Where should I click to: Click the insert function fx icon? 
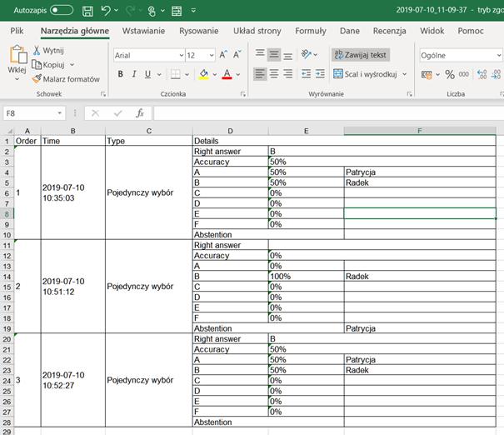pyautogui.click(x=140, y=113)
